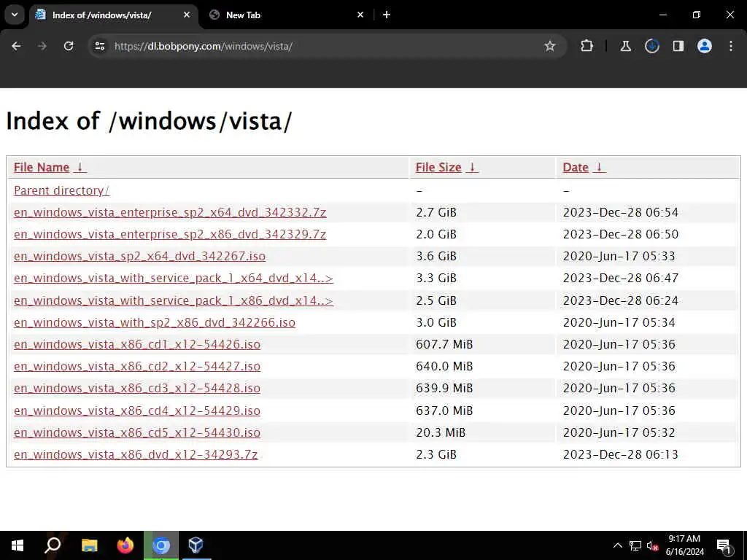
Task: Open Chrome three-dot menu
Action: [731, 46]
